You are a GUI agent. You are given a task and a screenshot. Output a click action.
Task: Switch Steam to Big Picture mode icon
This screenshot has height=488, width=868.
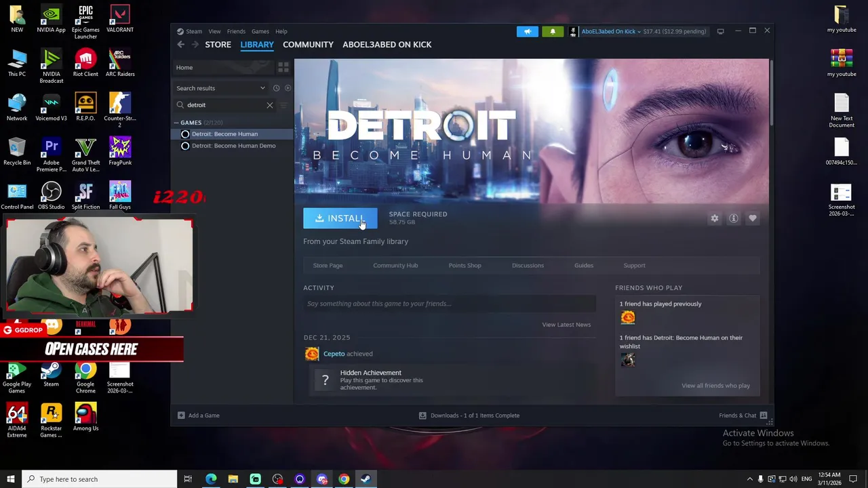(720, 31)
